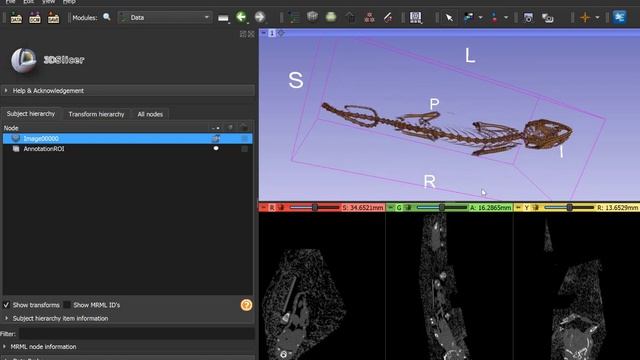Image resolution: width=640 pixels, height=360 pixels.
Task: Switch to Transform hierarchy tab
Action: pyautogui.click(x=96, y=114)
